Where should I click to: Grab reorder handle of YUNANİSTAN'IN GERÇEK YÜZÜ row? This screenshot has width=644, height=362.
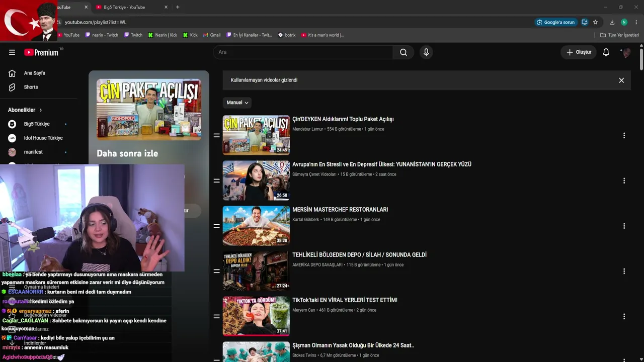tap(216, 180)
